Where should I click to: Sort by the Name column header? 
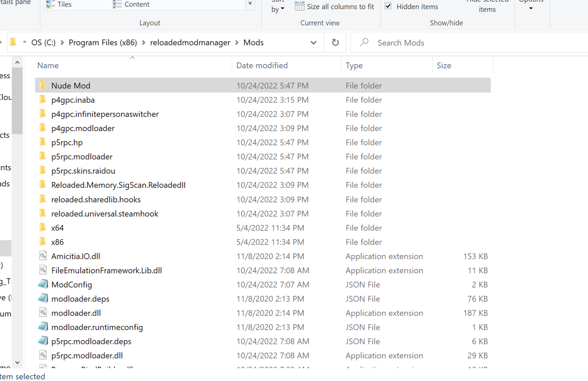pyautogui.click(x=48, y=65)
